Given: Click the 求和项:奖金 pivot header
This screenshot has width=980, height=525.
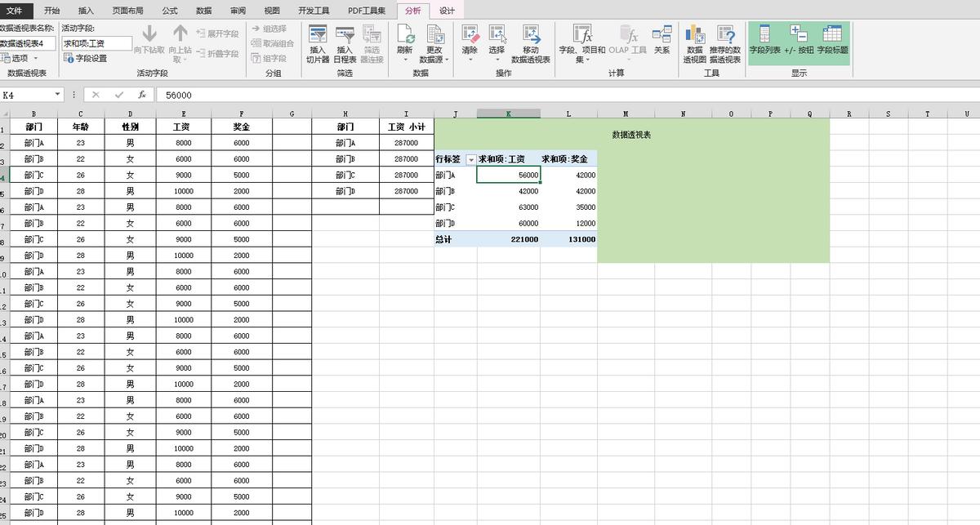Looking at the screenshot, I should pos(568,159).
